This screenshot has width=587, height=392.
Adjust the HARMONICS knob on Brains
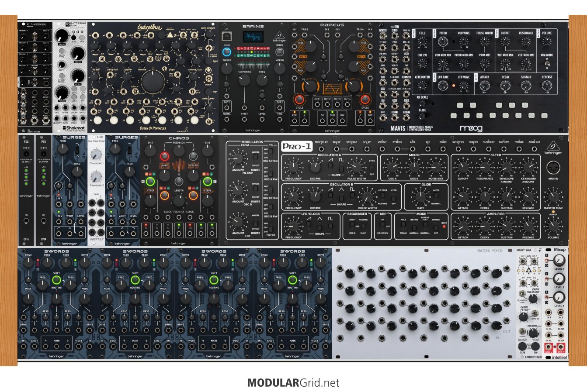244,80
